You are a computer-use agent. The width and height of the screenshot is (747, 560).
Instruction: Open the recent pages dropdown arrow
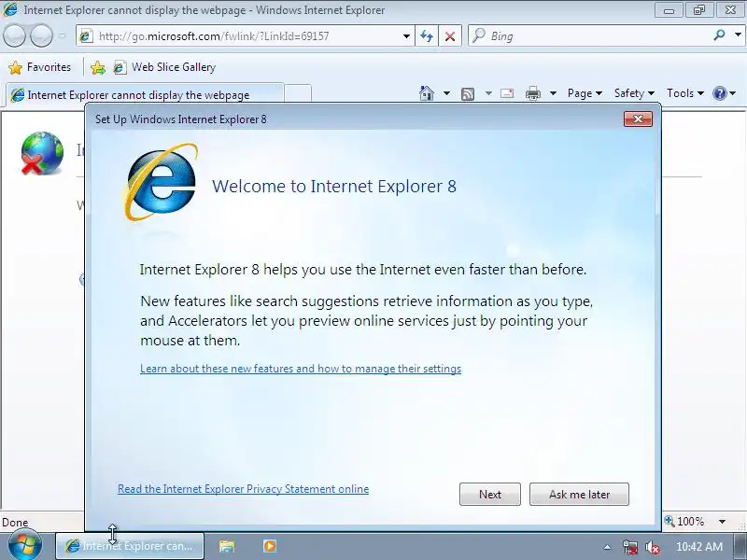(x=63, y=35)
